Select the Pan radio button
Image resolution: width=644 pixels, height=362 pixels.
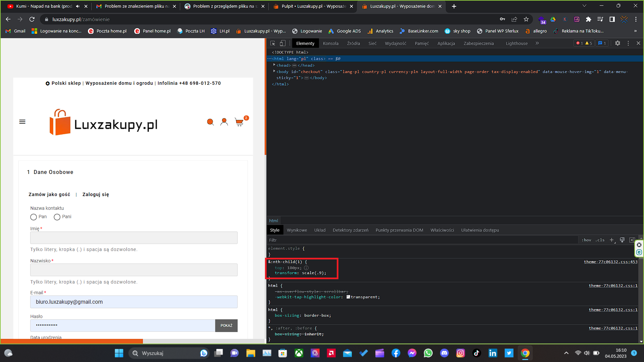tap(34, 217)
